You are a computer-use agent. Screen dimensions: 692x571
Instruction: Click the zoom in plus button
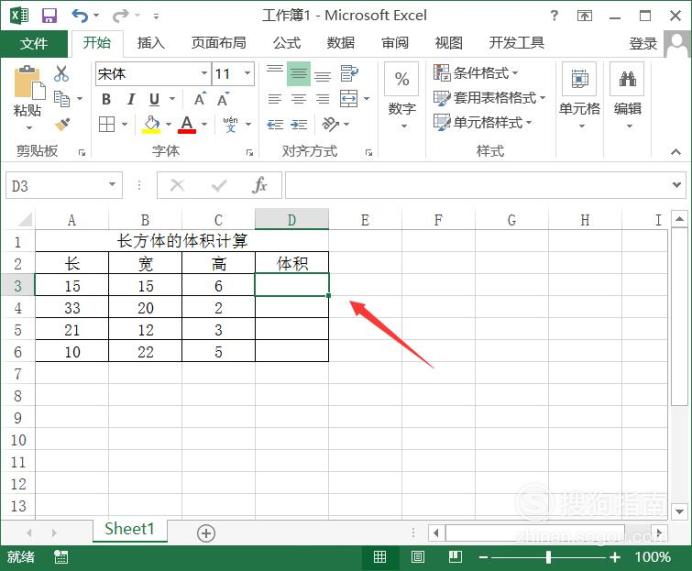pyautogui.click(x=614, y=557)
